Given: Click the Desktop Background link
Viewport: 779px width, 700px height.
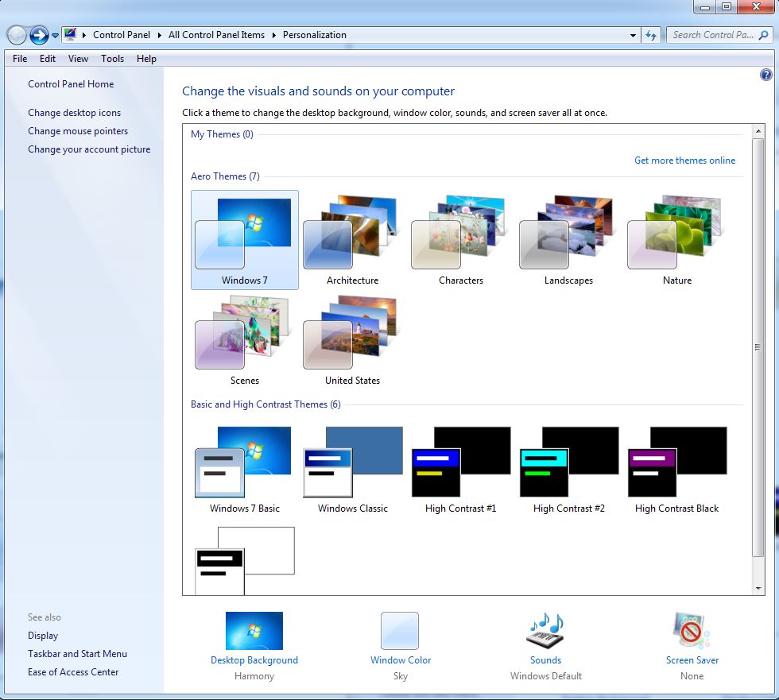Looking at the screenshot, I should 254,659.
